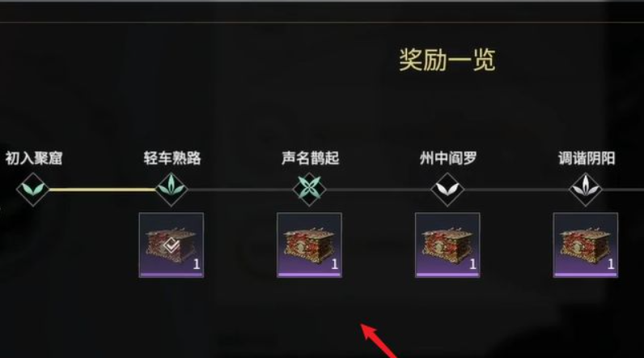Click the 调谐阴阳 diamond rank emblem

click(586, 190)
